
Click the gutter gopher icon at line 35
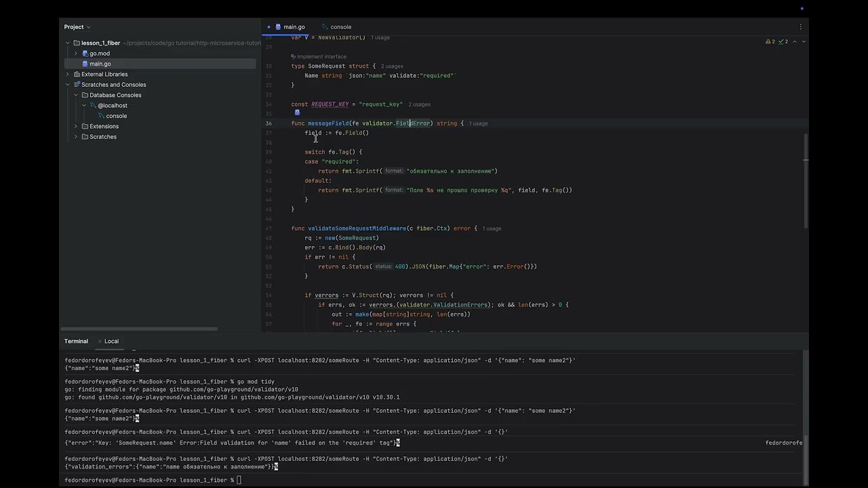click(x=297, y=113)
